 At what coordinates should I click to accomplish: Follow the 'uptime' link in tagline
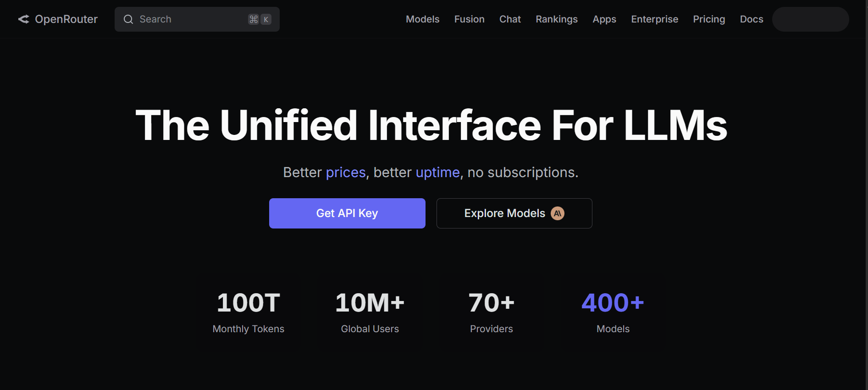coord(438,173)
